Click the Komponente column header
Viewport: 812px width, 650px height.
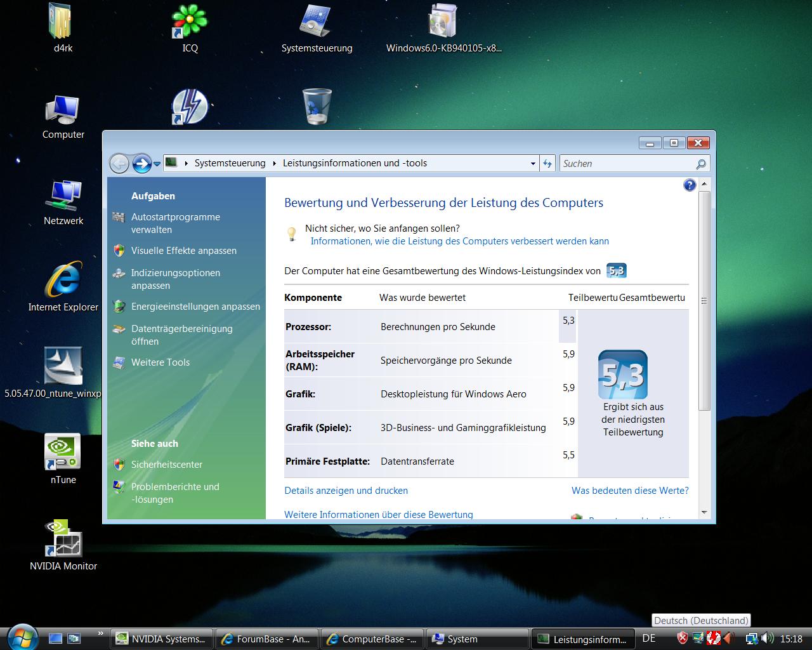(x=313, y=298)
